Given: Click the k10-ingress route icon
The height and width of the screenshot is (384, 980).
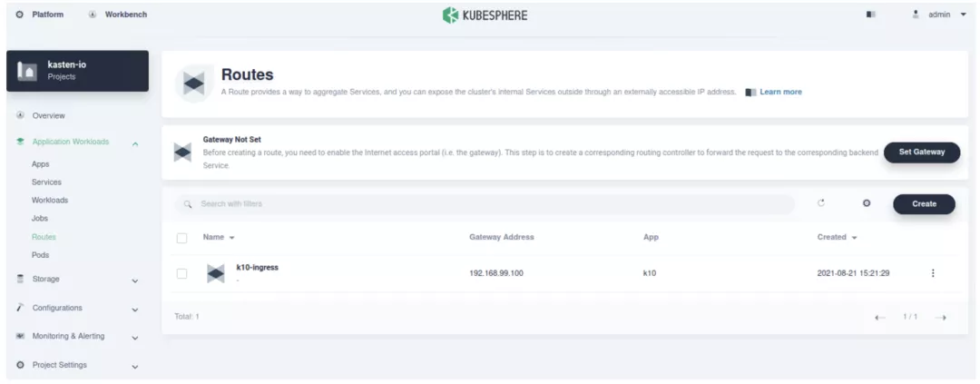Looking at the screenshot, I should [x=216, y=273].
